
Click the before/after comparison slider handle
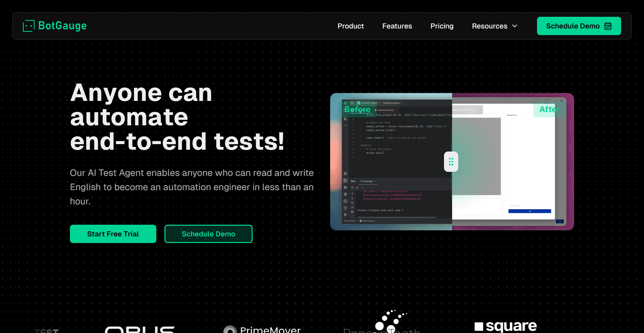(x=451, y=162)
